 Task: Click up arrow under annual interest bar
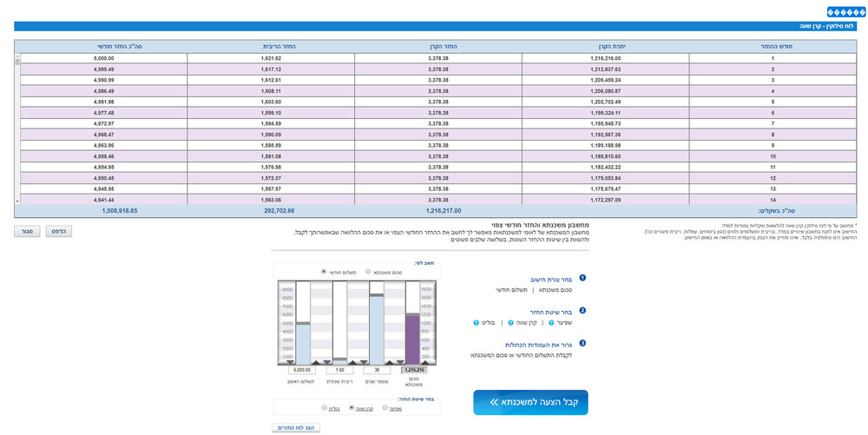click(352, 363)
